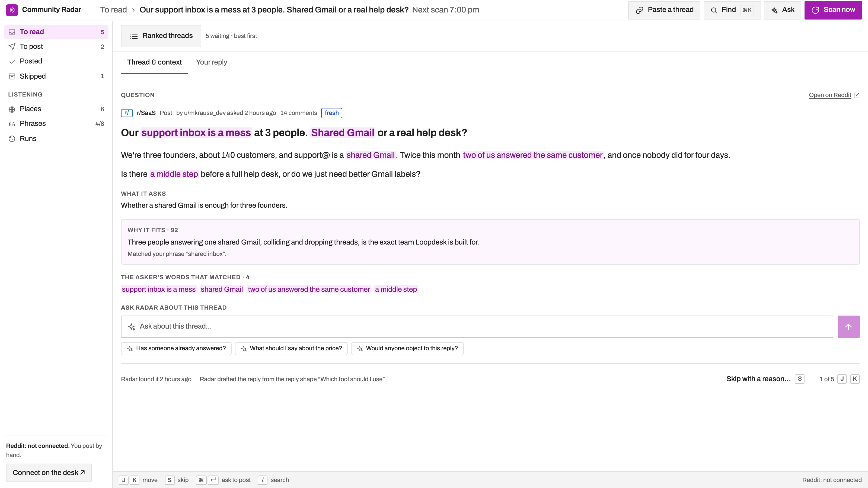Switch to the Your reply tab
868x488 pixels.
pyautogui.click(x=211, y=62)
